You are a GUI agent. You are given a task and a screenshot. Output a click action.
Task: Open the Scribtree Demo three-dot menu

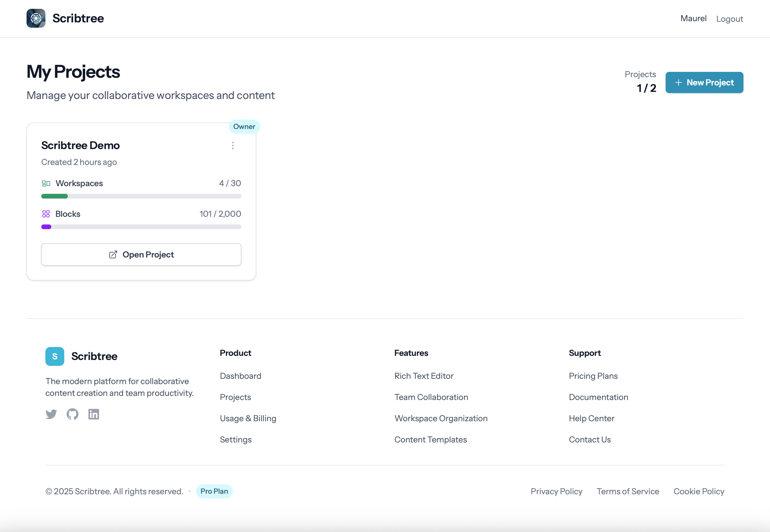[233, 145]
